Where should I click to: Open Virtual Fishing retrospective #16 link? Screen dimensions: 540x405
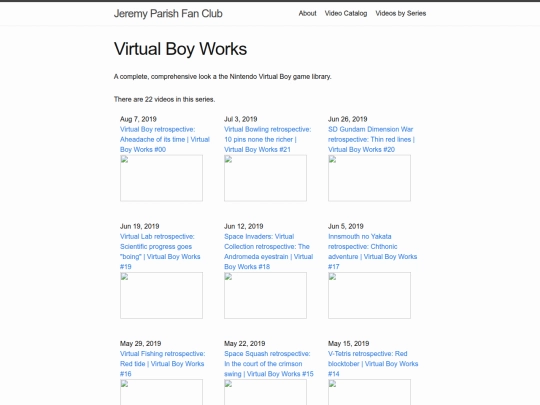pyautogui.click(x=163, y=364)
